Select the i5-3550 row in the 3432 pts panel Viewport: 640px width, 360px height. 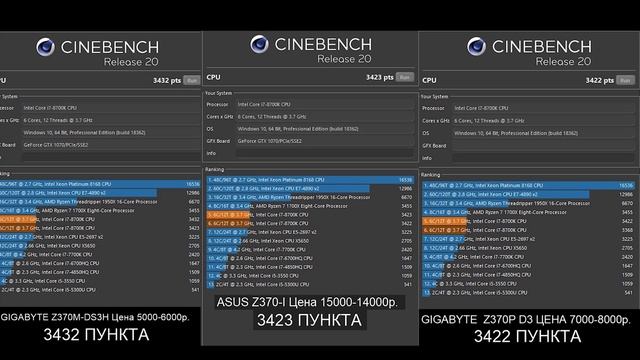100,281
